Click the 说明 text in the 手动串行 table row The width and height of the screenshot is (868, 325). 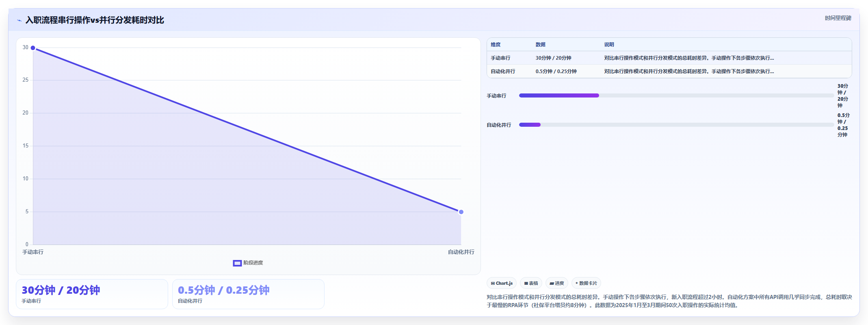(x=689, y=58)
